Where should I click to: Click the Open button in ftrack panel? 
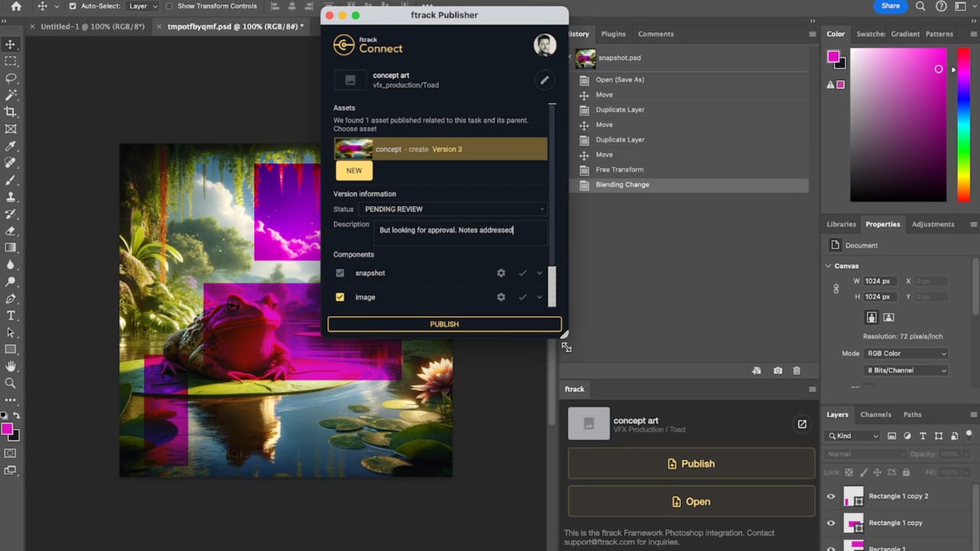tap(691, 502)
